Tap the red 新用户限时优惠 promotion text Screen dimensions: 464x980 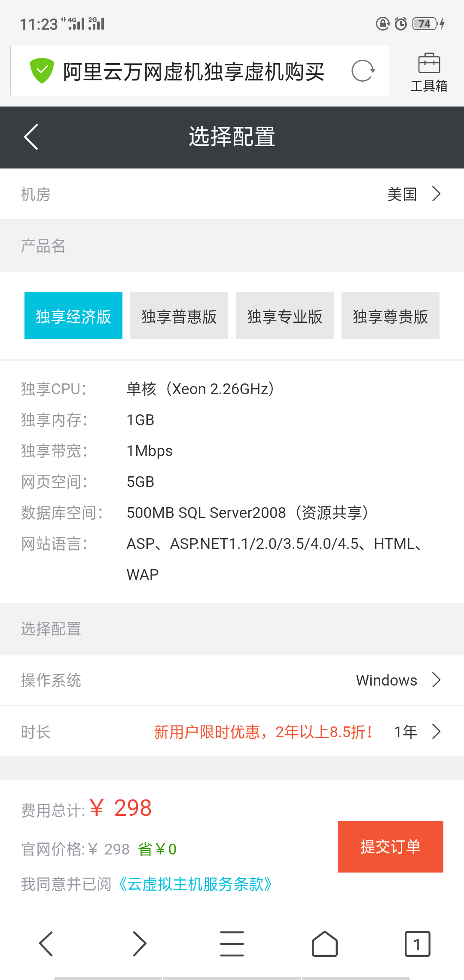(263, 732)
